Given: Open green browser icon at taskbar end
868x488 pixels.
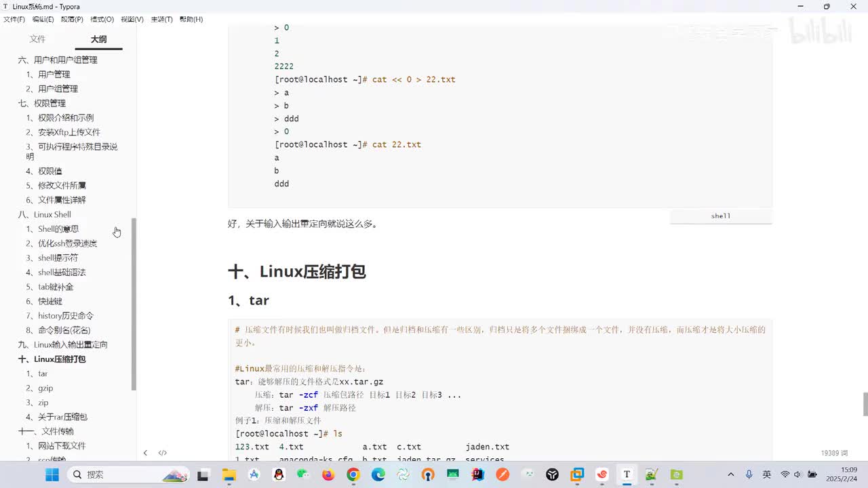Looking at the screenshot, I should 677,474.
